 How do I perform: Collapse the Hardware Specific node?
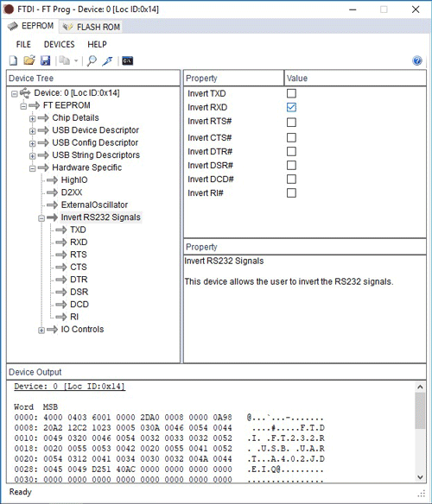tap(32, 168)
